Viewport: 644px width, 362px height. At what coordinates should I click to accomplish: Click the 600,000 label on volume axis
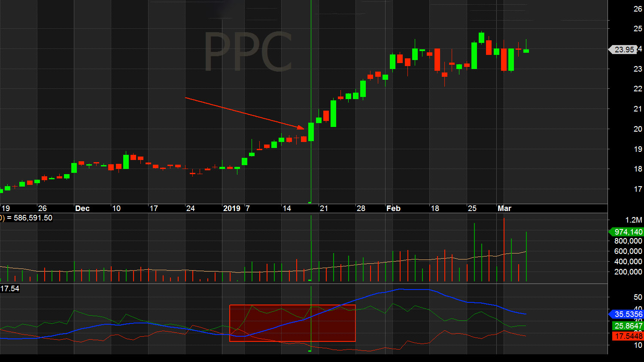click(x=629, y=251)
